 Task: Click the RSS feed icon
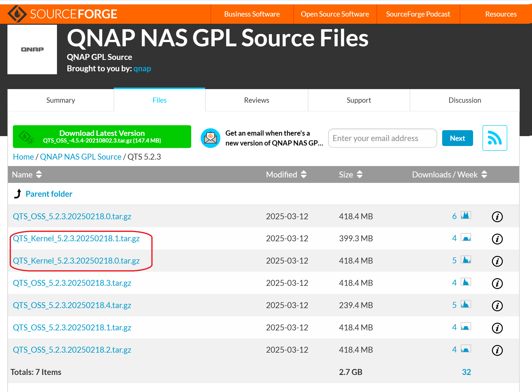(x=494, y=138)
